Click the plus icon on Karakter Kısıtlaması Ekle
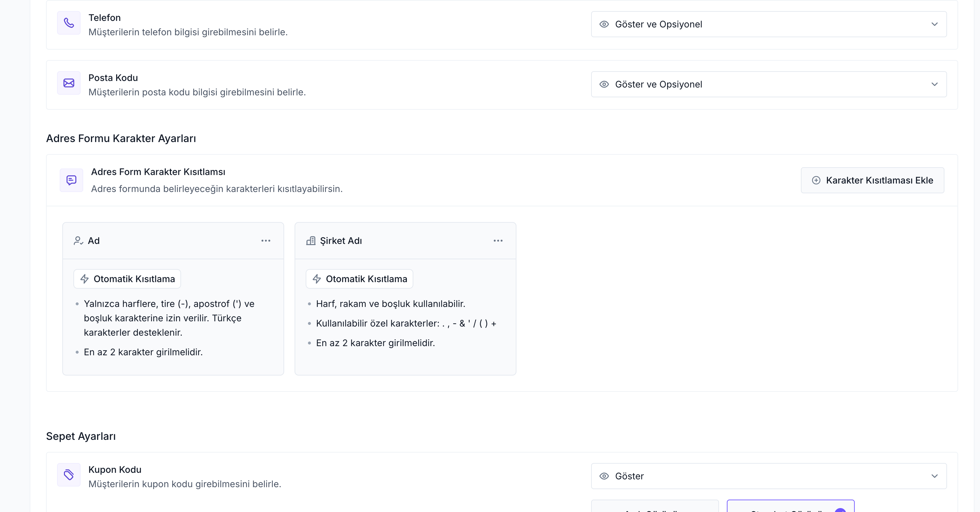 pyautogui.click(x=816, y=181)
